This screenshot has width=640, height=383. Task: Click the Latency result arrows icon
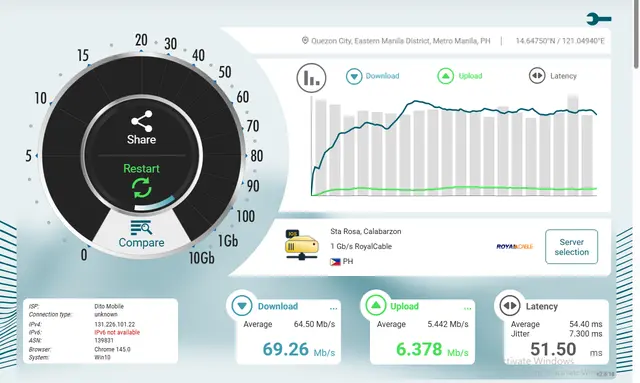(510, 306)
